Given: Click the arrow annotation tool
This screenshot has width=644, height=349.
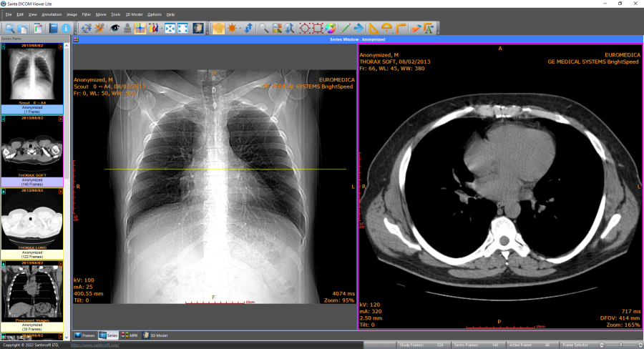Looking at the screenshot, I should coord(358,29).
